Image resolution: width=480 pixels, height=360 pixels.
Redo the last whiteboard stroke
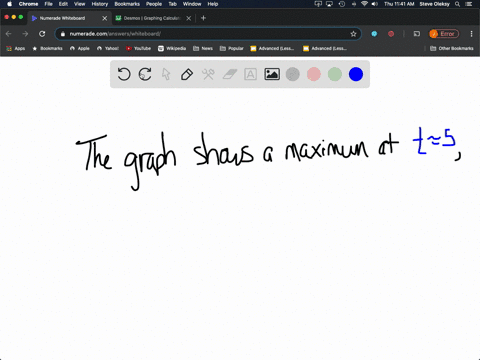pos(145,74)
